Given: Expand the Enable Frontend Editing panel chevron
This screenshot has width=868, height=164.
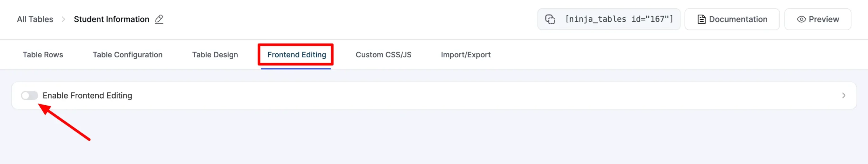Looking at the screenshot, I should click(844, 95).
